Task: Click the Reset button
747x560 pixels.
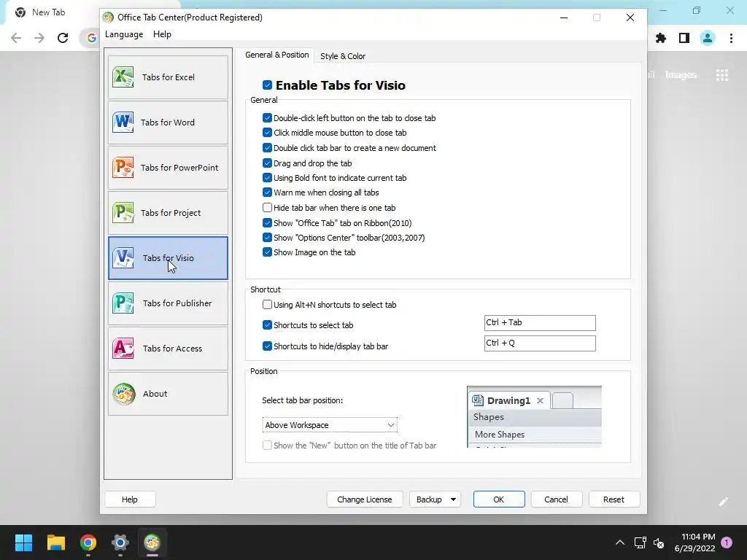Action: point(614,499)
